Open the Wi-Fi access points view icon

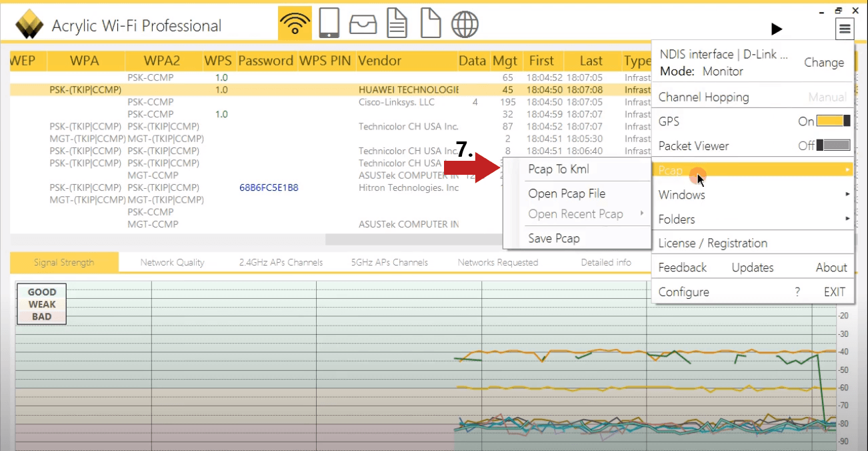pyautogui.click(x=295, y=25)
